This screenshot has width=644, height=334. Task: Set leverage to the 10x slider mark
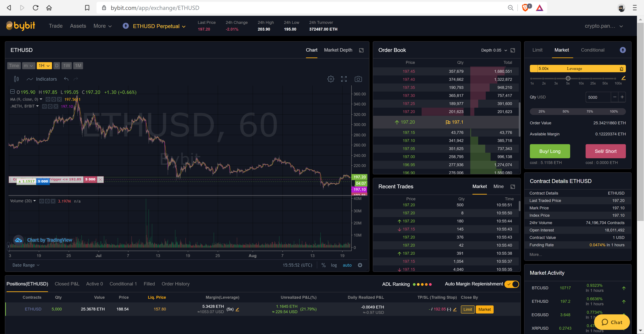(579, 79)
